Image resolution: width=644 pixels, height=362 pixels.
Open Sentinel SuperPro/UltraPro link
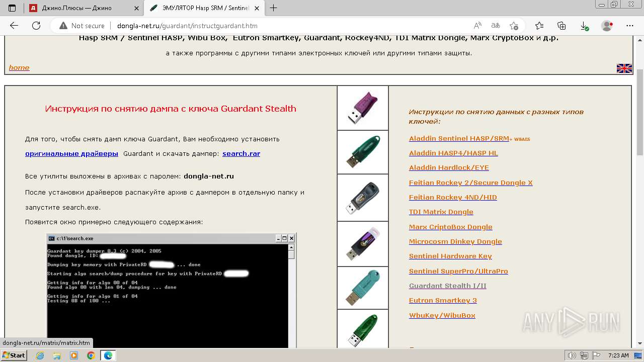(458, 271)
